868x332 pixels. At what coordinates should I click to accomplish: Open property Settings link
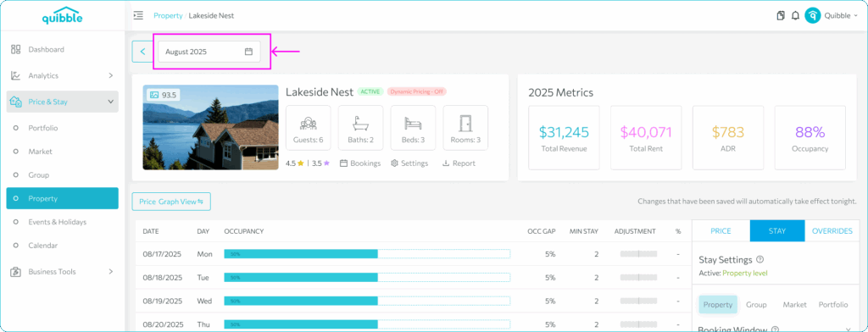coord(409,163)
